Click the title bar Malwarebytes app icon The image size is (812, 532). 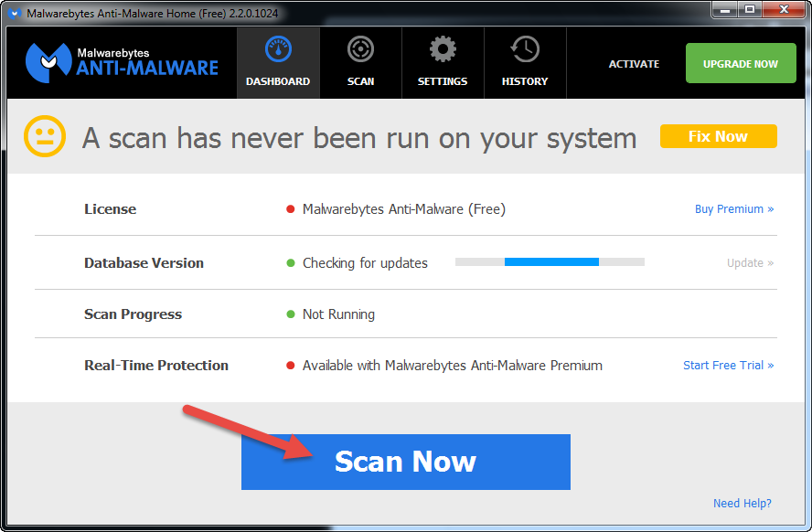click(x=16, y=14)
